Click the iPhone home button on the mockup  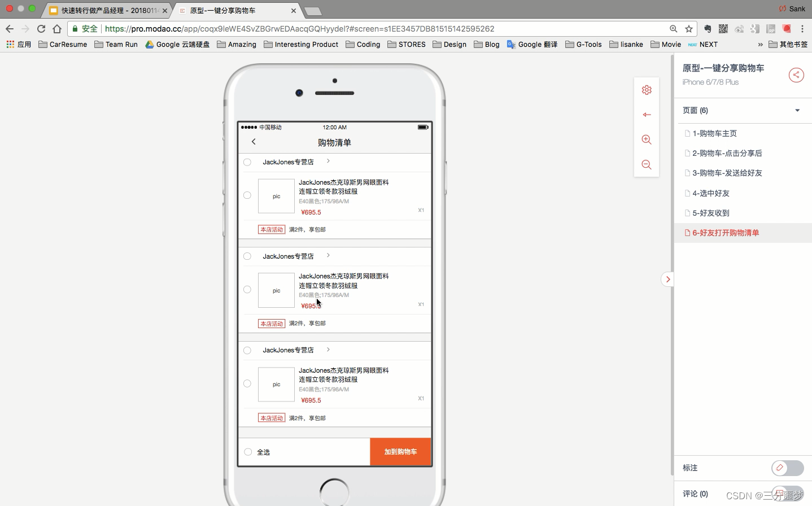pos(334,492)
